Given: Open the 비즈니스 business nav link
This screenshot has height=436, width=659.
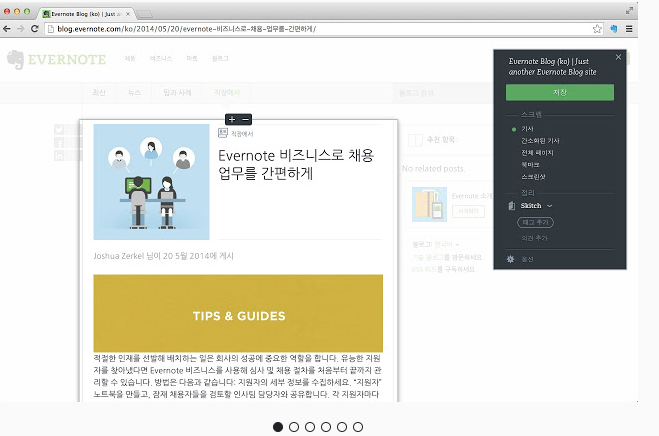Looking at the screenshot, I should click(x=161, y=58).
